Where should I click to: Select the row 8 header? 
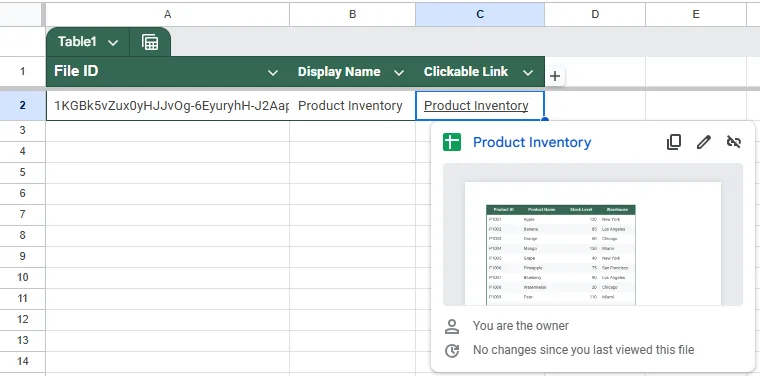[22, 235]
